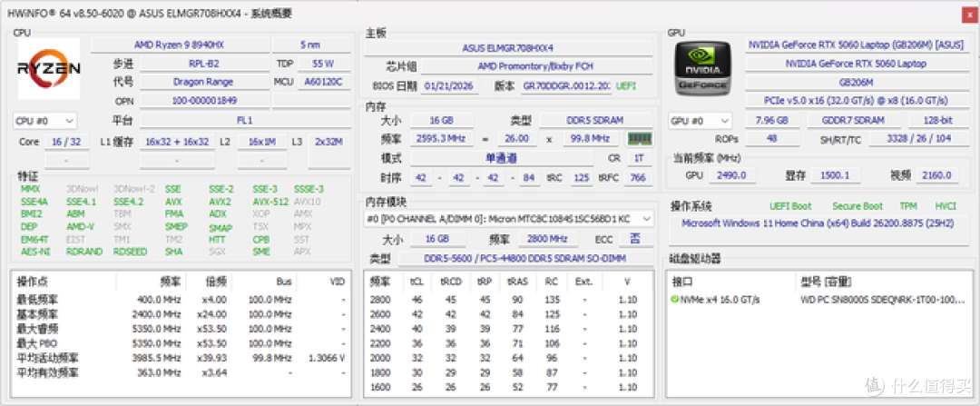
Task: Click the SSSE-3 feature flag
Action: click(x=309, y=189)
